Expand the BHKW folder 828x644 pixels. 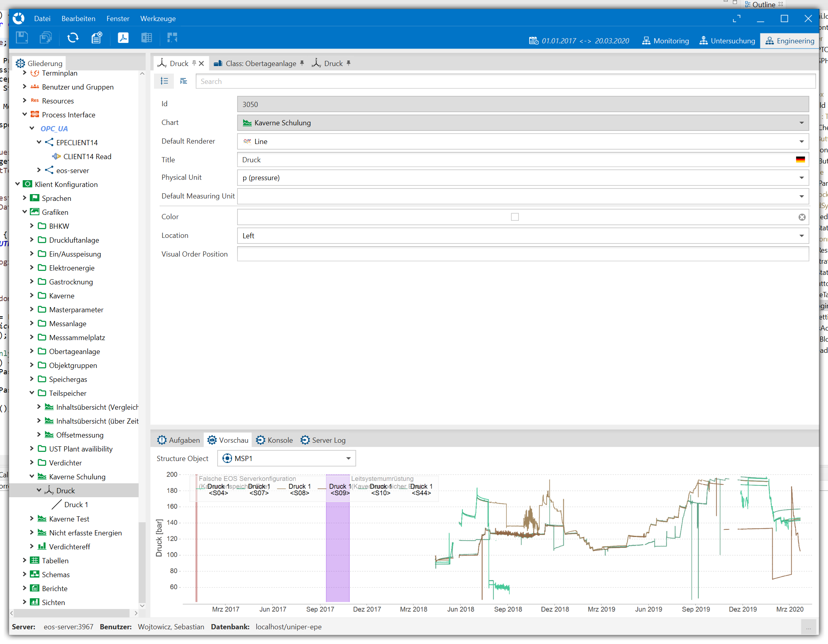point(32,226)
